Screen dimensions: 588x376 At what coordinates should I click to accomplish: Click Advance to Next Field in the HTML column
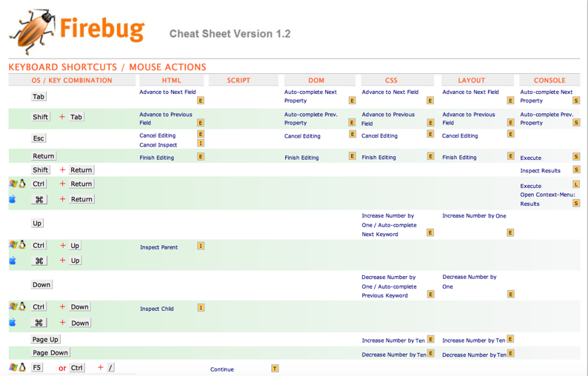pyautogui.click(x=167, y=92)
